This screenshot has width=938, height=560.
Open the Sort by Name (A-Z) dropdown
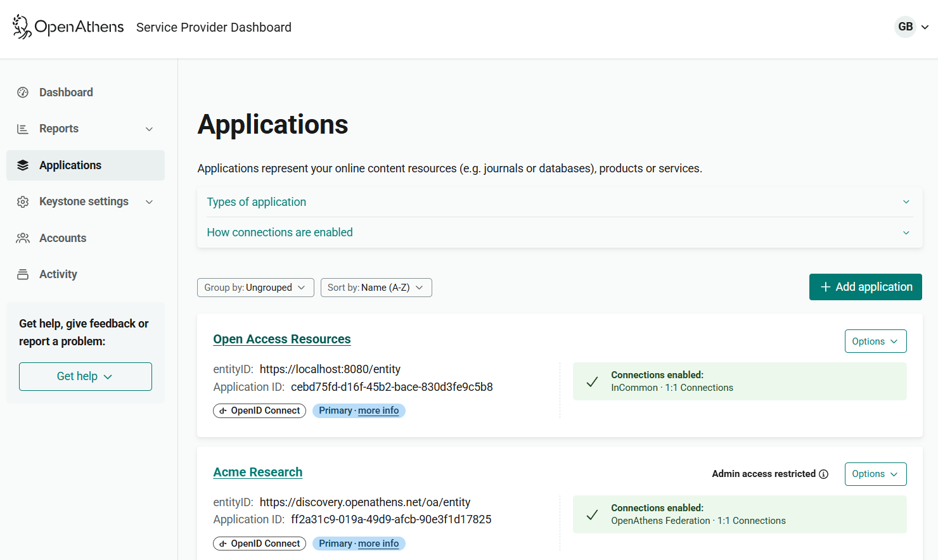[x=376, y=288]
